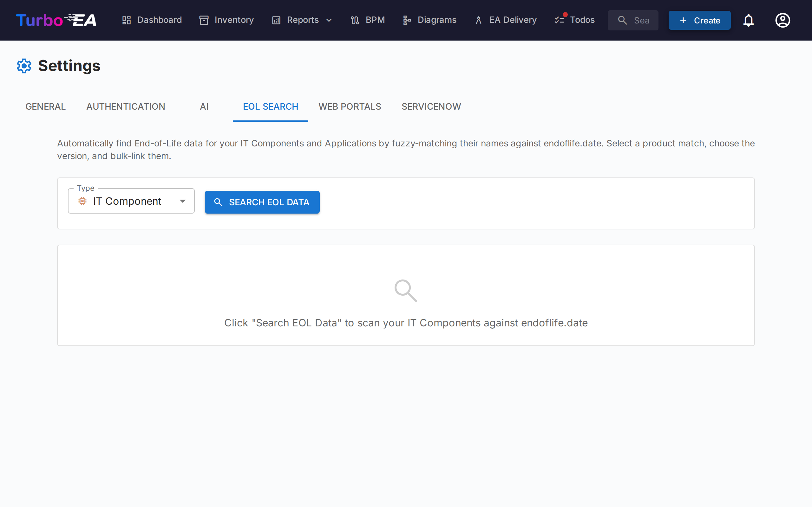
Task: Click the Turbo EA logo
Action: point(56,20)
